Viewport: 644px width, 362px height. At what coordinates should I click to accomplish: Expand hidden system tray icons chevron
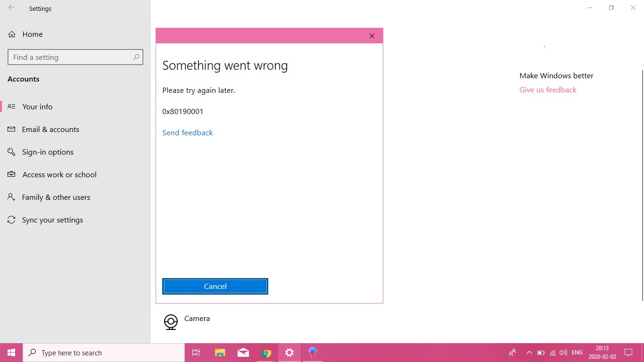[x=529, y=352]
